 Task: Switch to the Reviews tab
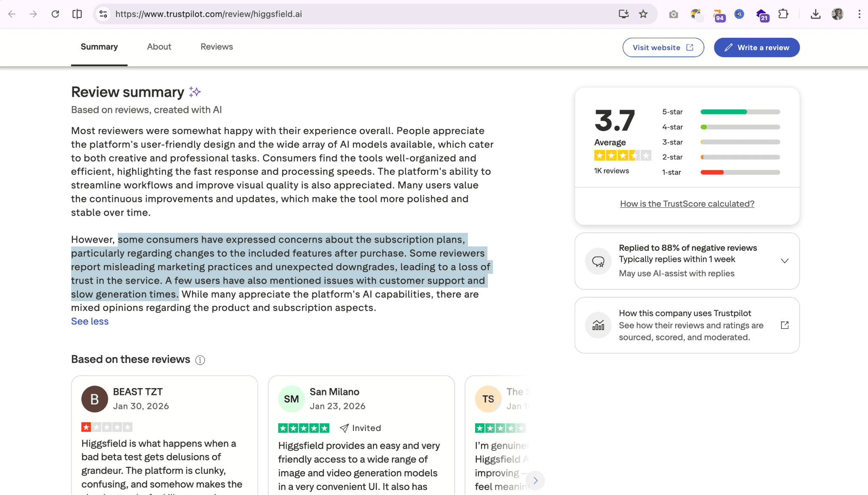(x=217, y=47)
